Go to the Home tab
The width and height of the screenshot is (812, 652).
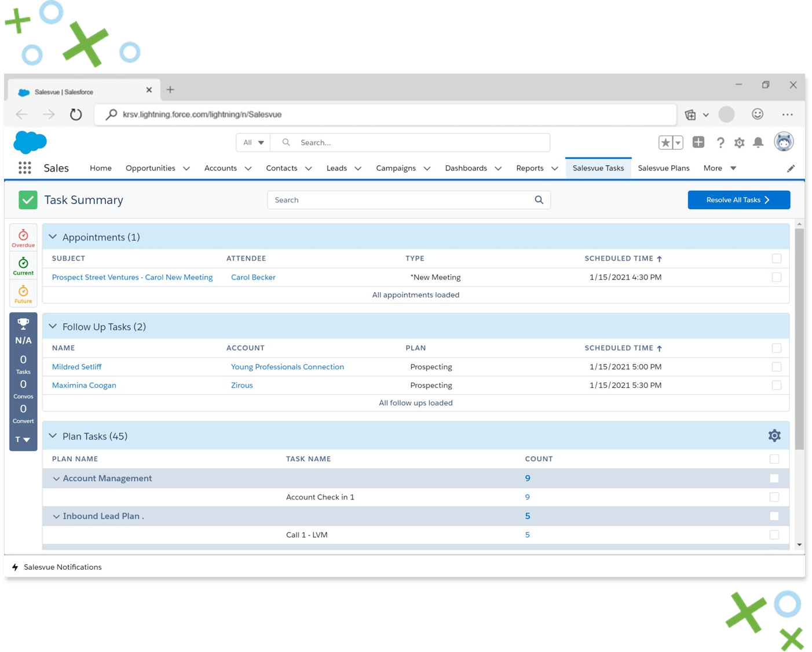[x=101, y=168]
